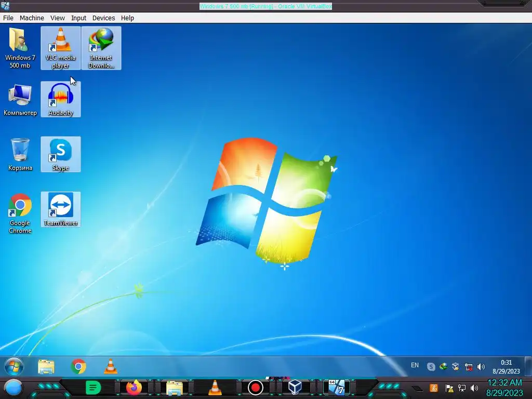Select the Корзина recycle bin icon
532x399 pixels.
pos(20,154)
